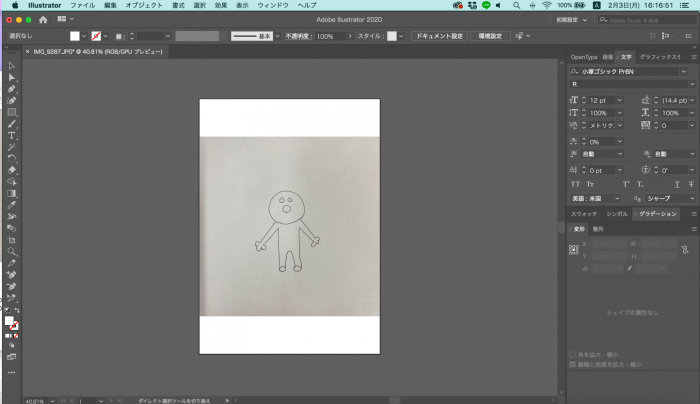Click the fill color swatch in control bar
Image resolution: width=700 pixels, height=404 pixels.
(x=75, y=35)
